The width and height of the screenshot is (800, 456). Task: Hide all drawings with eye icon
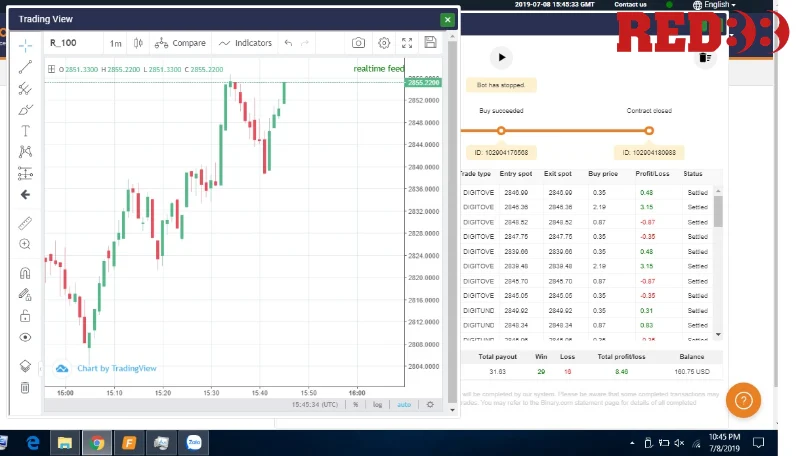pyautogui.click(x=26, y=337)
